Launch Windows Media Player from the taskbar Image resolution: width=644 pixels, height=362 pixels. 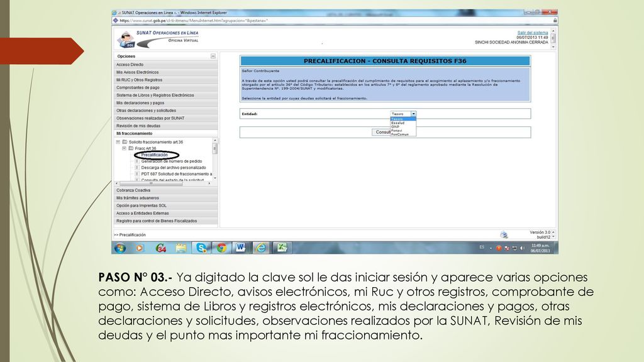pyautogui.click(x=140, y=248)
